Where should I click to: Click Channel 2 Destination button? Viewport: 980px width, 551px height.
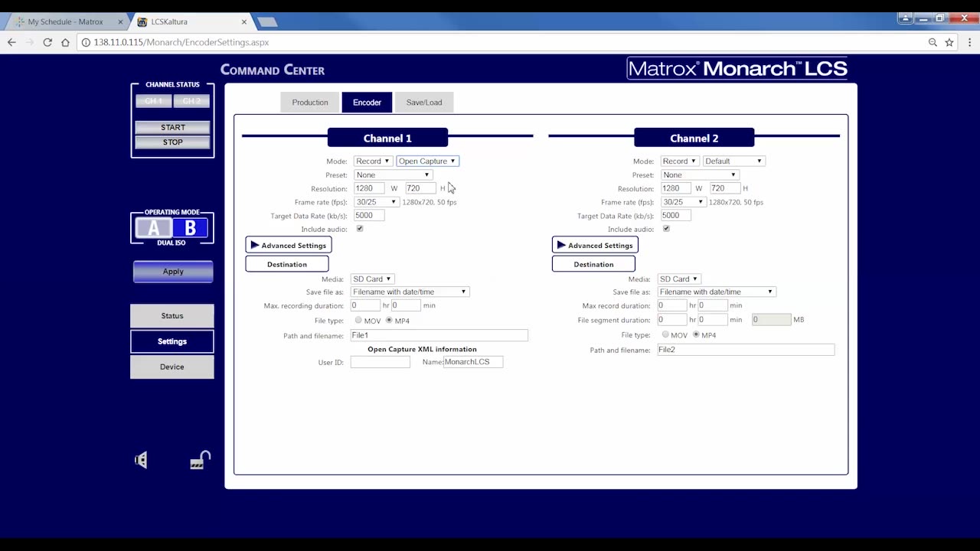(593, 264)
